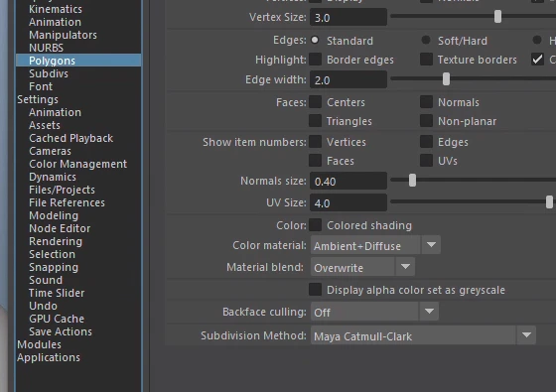Image resolution: width=556 pixels, height=392 pixels.
Task: Open Subdivision Method dropdown
Action: (x=423, y=335)
